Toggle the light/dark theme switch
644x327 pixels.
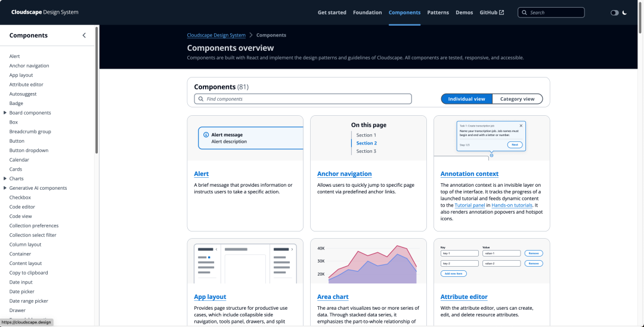click(614, 13)
